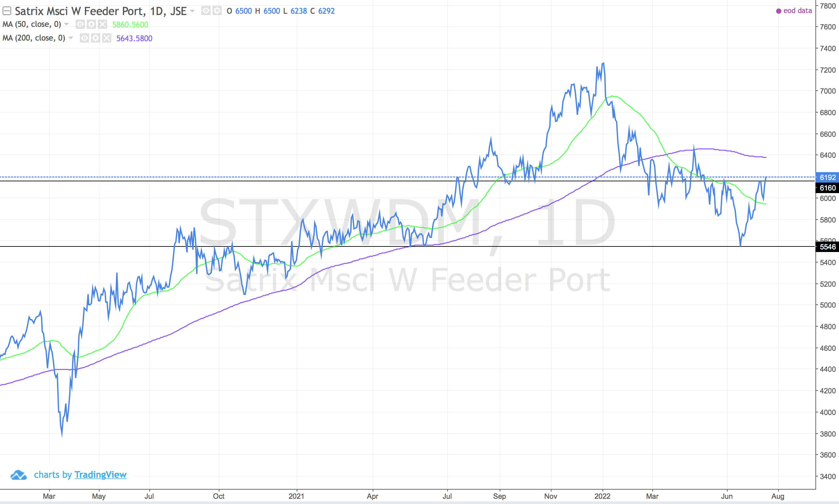Click the close value 6292

click(326, 11)
